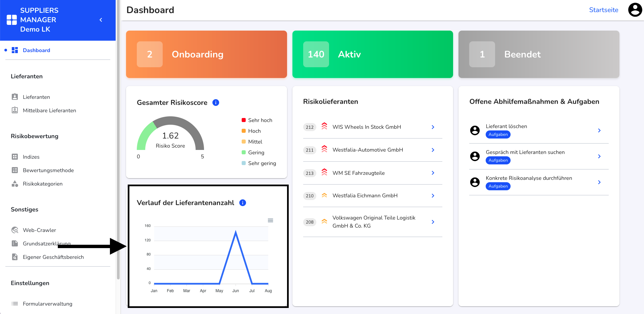
Task: Open Gespräch mit Lieferanten suchen chevron
Action: point(599,156)
